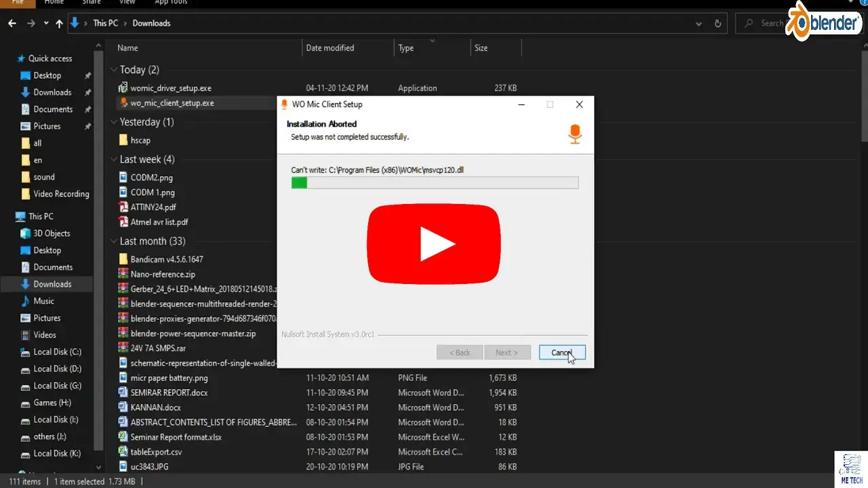Select the hscap folder

[x=140, y=140]
